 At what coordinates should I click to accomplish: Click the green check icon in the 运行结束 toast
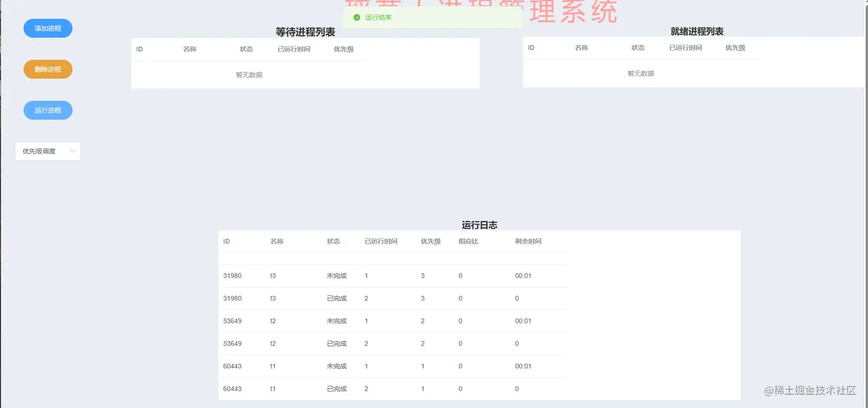356,18
